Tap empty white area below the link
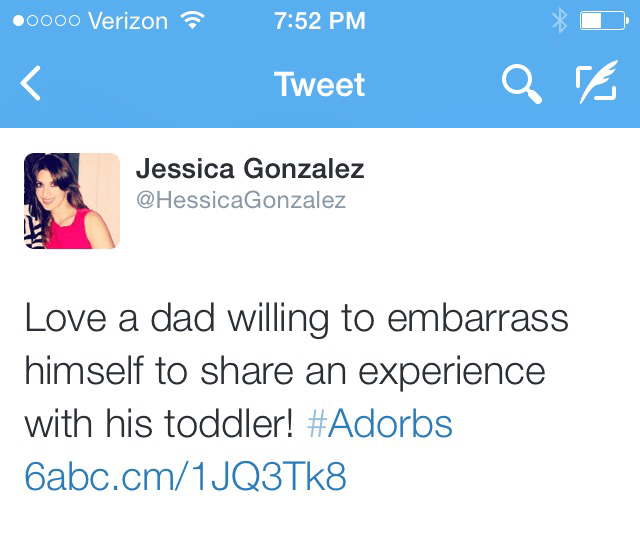The height and width of the screenshot is (545, 640). click(x=320, y=522)
